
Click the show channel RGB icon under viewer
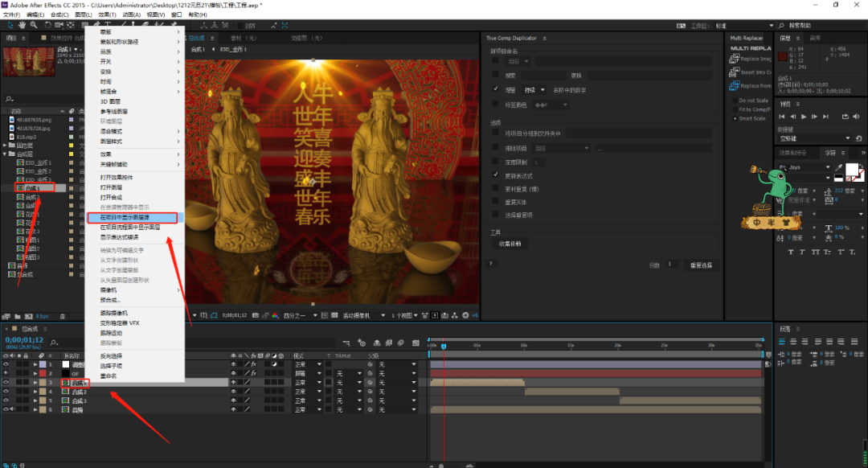click(x=275, y=315)
